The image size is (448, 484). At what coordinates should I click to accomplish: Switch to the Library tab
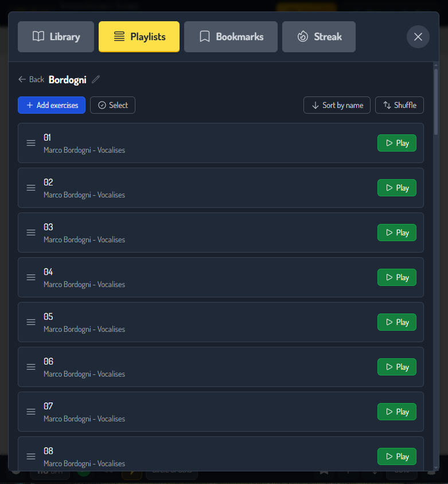click(x=56, y=37)
